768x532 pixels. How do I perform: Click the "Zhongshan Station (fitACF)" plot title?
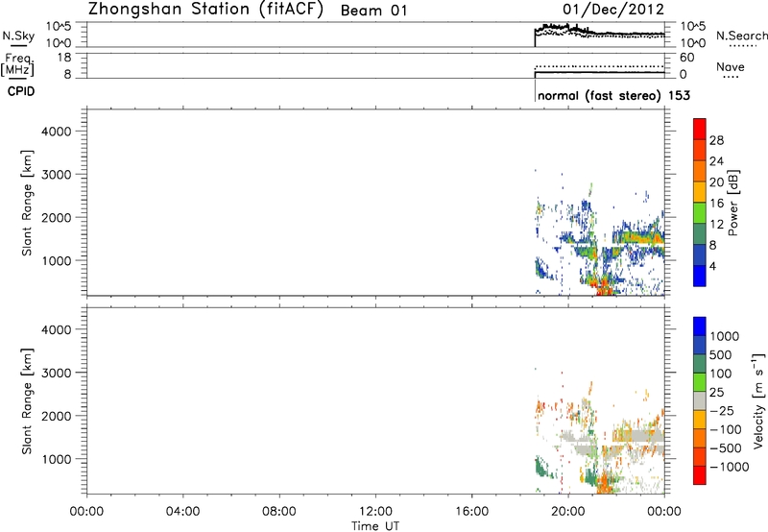[x=205, y=10]
